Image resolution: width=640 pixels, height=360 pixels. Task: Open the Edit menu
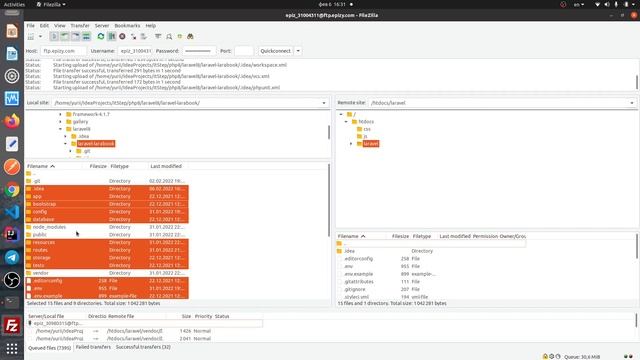click(44, 26)
